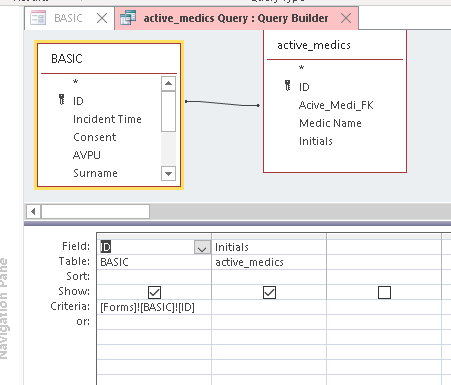Select AVPU field in BASIC table

87,155
